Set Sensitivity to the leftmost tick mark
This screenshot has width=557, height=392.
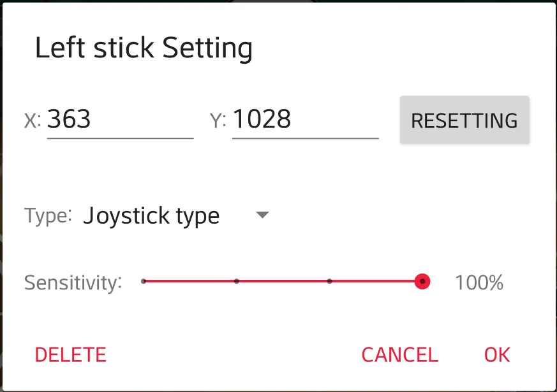[144, 281]
